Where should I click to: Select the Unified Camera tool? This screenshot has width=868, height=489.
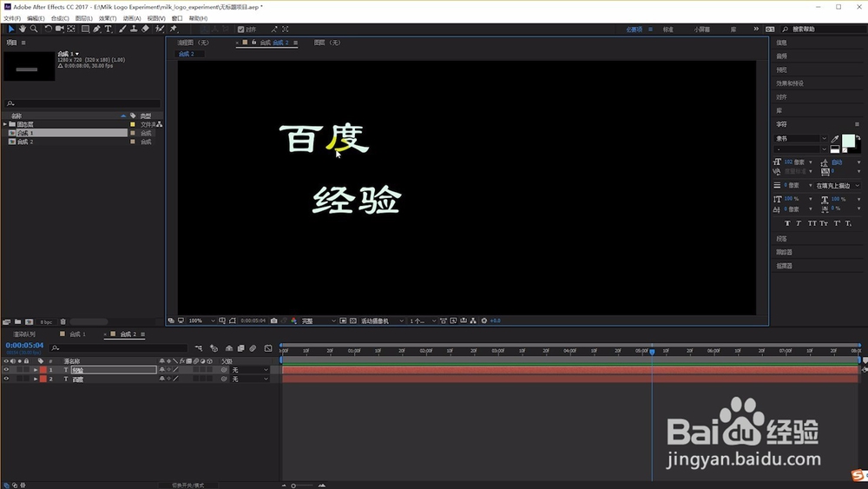point(59,29)
